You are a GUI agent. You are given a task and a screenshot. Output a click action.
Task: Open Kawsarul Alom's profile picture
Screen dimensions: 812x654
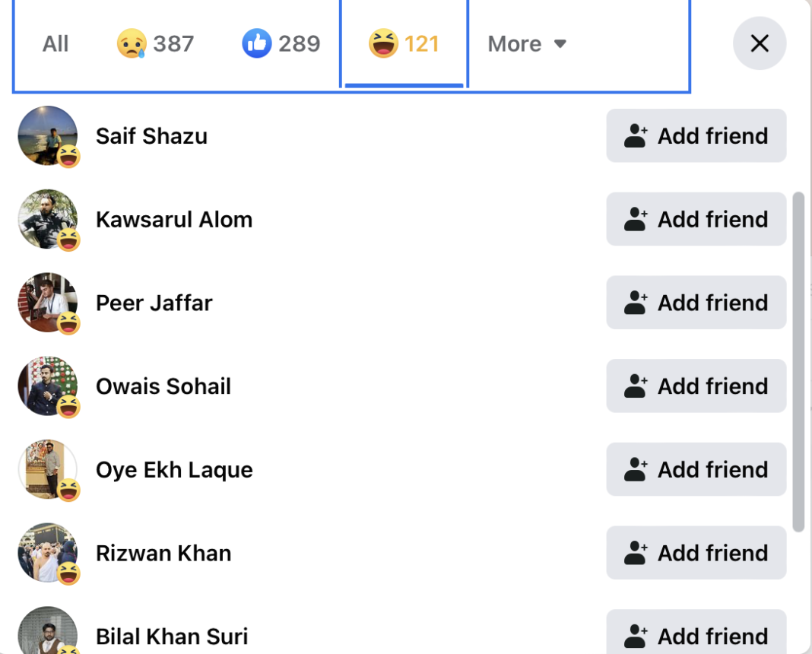click(x=47, y=219)
